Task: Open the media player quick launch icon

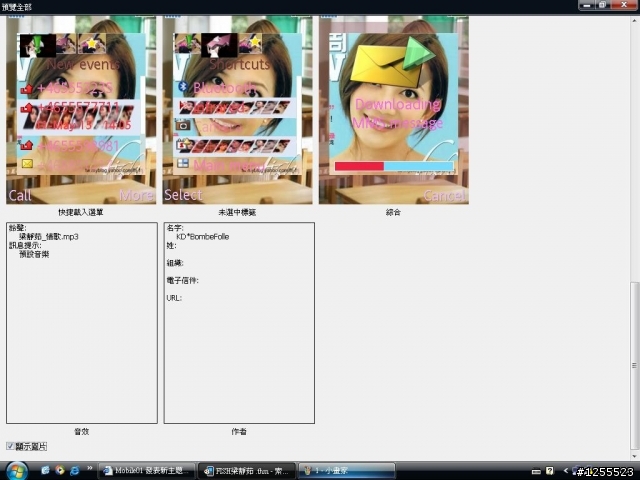Action: point(60,470)
